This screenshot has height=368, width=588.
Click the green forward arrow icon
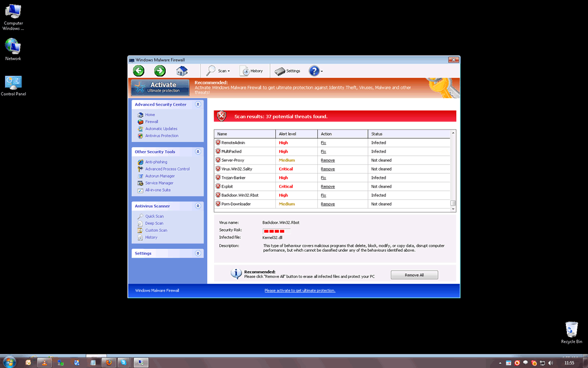pyautogui.click(x=160, y=71)
